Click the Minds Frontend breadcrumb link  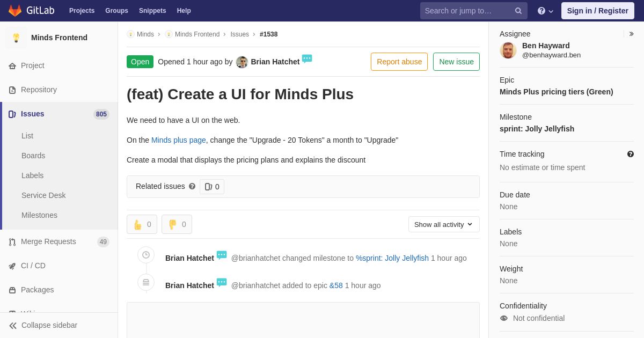[x=197, y=34]
